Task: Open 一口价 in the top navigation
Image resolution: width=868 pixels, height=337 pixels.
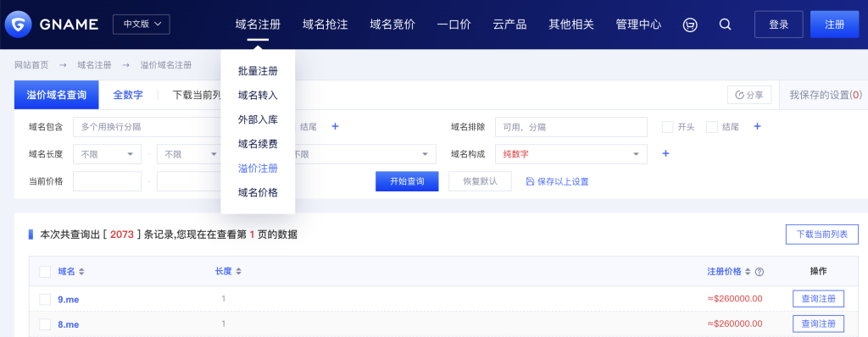Action: click(x=454, y=25)
